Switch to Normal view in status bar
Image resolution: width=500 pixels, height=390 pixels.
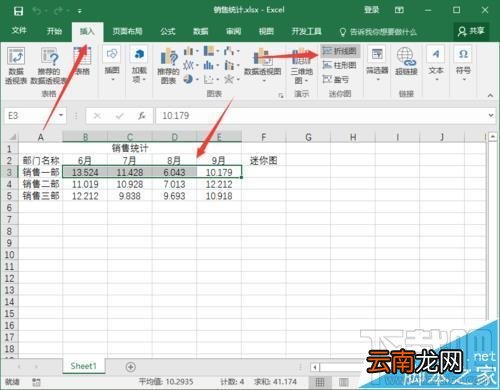coord(320,382)
